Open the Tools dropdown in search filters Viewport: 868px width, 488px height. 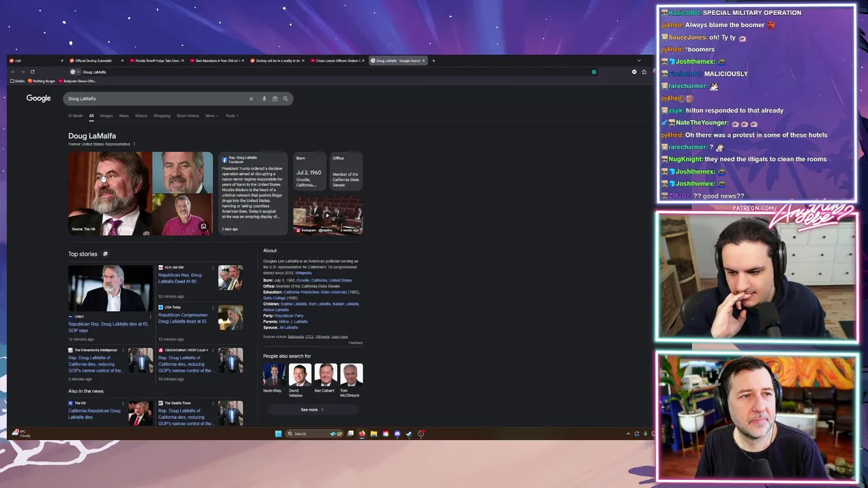(x=232, y=116)
